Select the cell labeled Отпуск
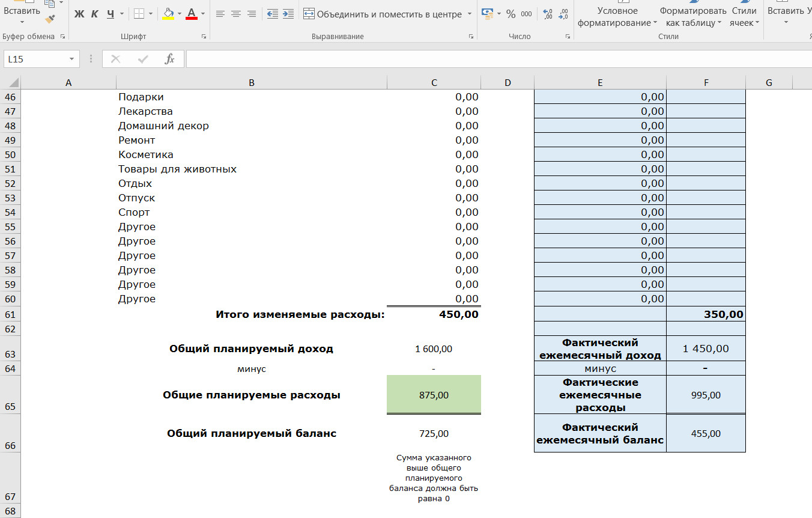This screenshot has width=812, height=518. point(252,198)
